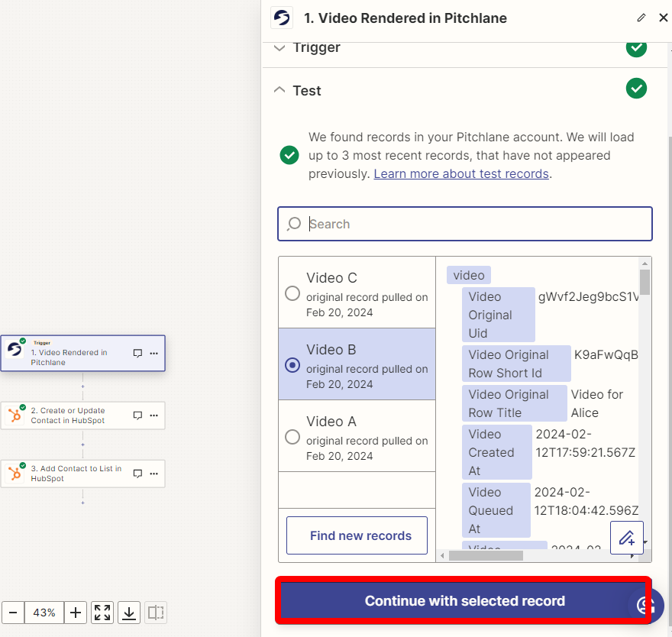
Task: Fit canvas to view icon
Action: [x=102, y=613]
